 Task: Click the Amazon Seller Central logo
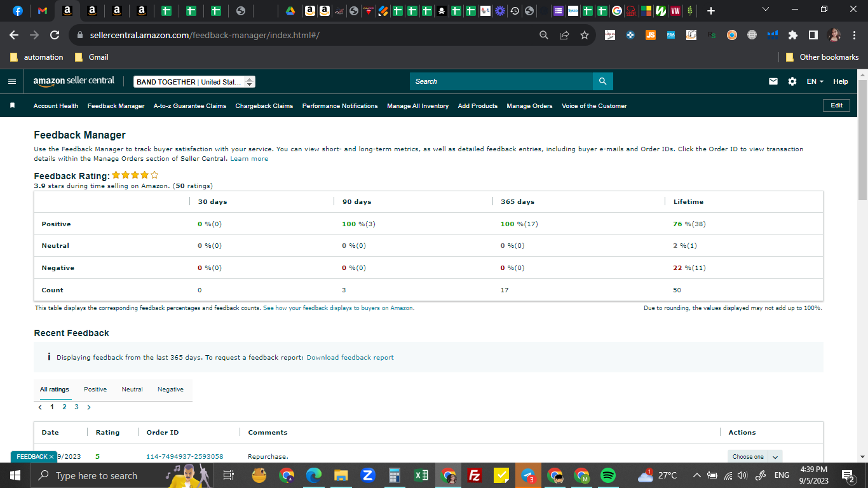[x=74, y=81]
